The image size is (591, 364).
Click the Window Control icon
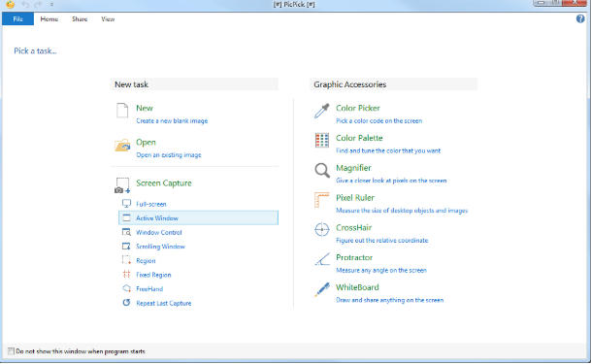coord(126,232)
